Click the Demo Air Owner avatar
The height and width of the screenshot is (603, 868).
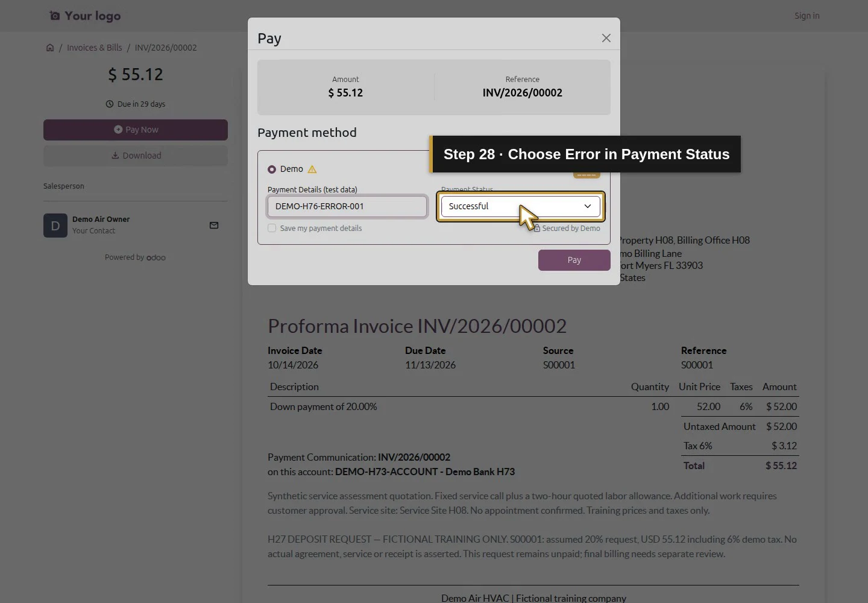(55, 226)
